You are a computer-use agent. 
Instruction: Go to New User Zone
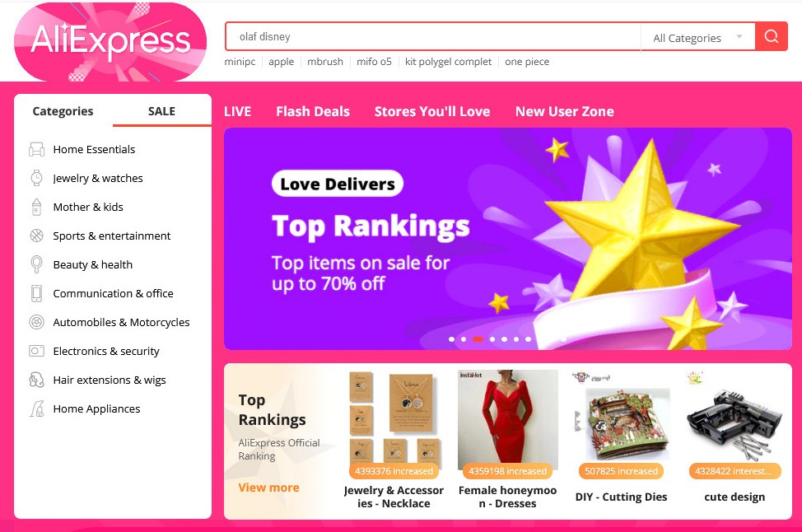[x=565, y=111]
